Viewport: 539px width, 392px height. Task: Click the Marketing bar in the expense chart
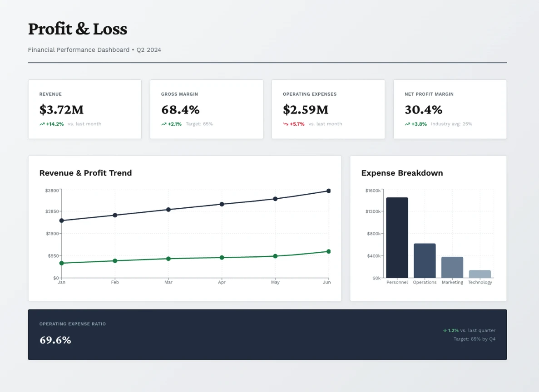coord(452,267)
